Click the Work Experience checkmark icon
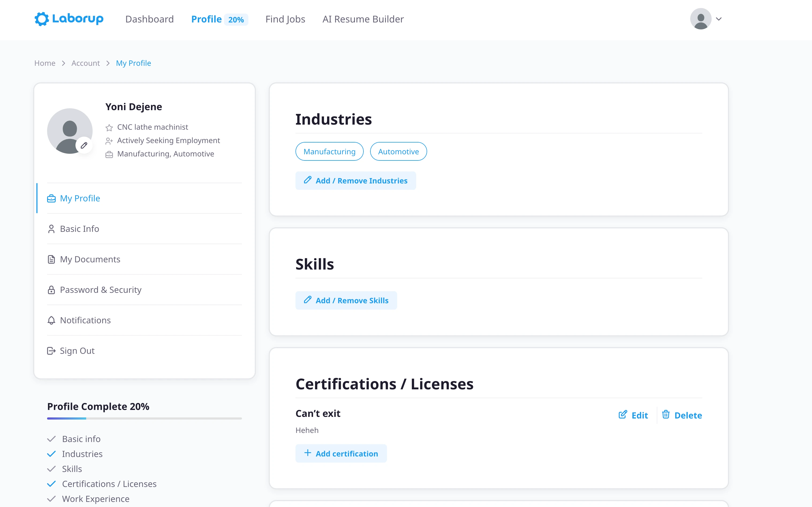The image size is (812, 507). click(x=51, y=499)
